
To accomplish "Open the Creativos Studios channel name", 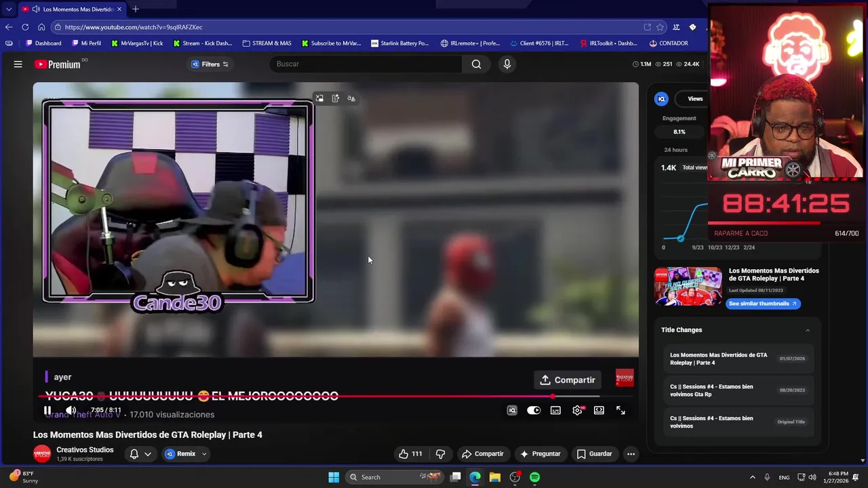I will 85,450.
